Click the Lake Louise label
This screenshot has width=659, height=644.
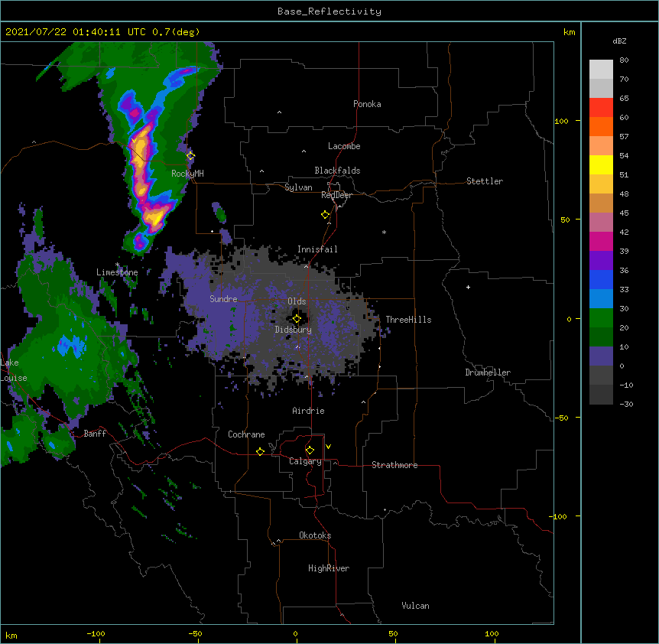(x=14, y=370)
